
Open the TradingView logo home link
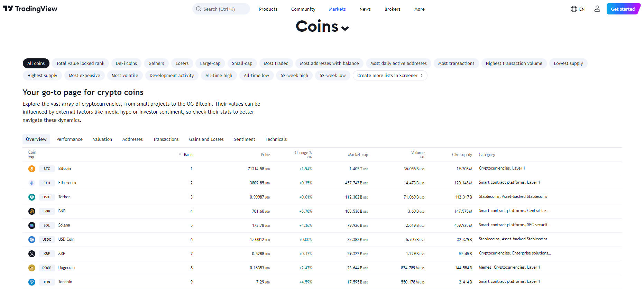pyautogui.click(x=30, y=9)
